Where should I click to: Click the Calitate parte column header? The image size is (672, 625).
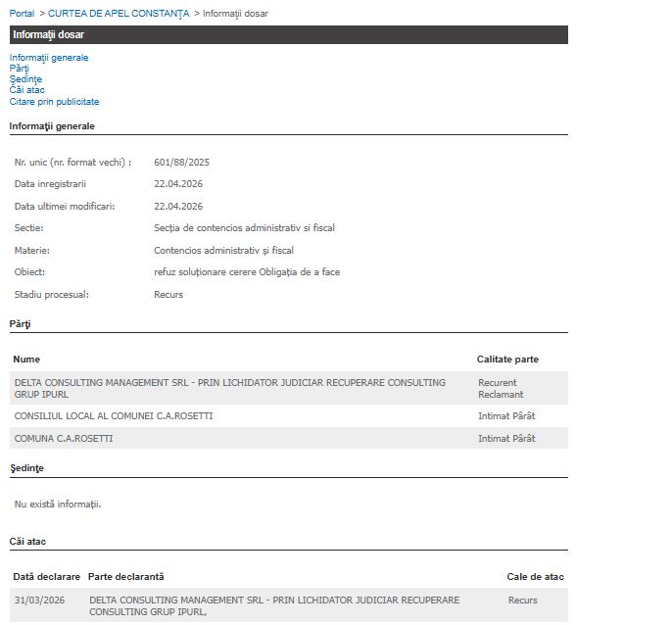507,360
